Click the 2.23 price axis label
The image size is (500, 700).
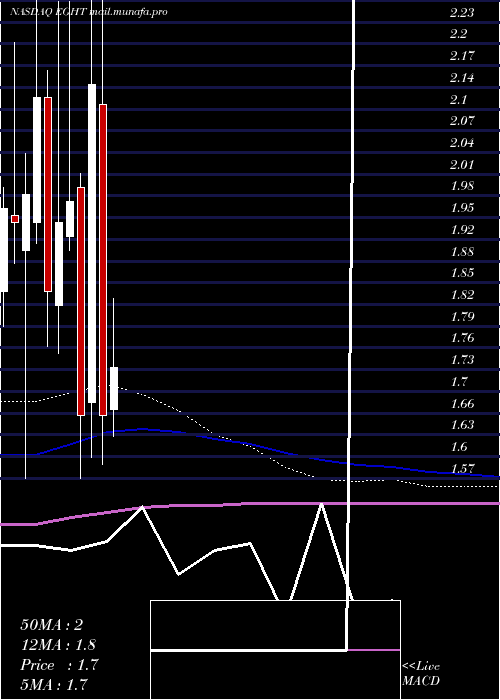click(462, 13)
